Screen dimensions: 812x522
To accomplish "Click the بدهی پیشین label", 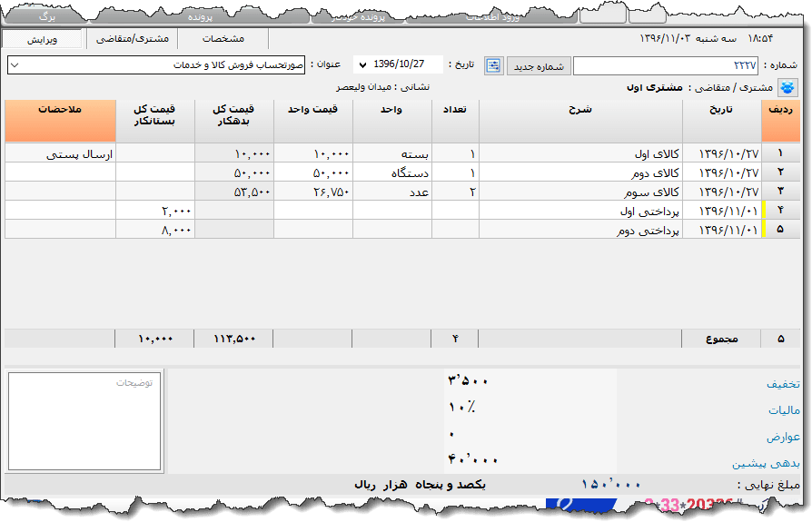I will pos(767,463).
